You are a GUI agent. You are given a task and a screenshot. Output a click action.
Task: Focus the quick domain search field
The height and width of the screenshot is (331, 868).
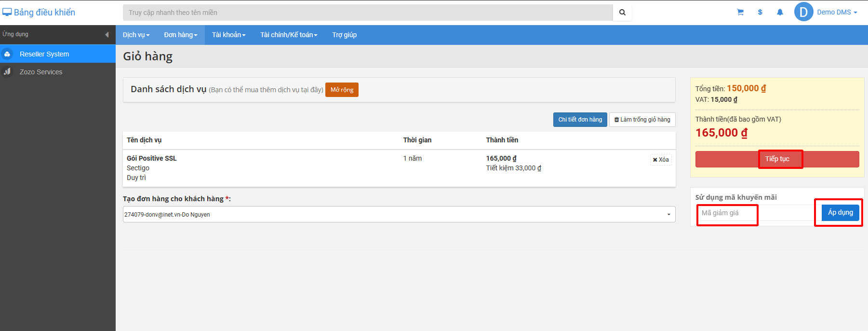click(368, 13)
